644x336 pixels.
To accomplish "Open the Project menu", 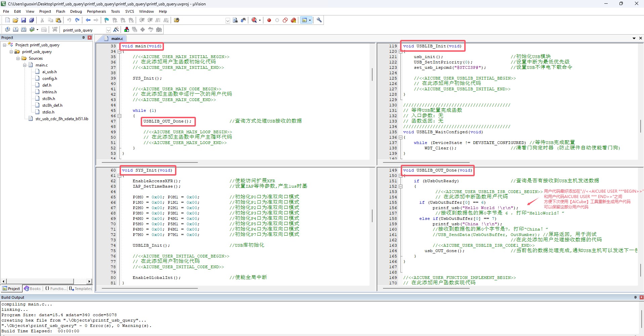I will 45,11.
